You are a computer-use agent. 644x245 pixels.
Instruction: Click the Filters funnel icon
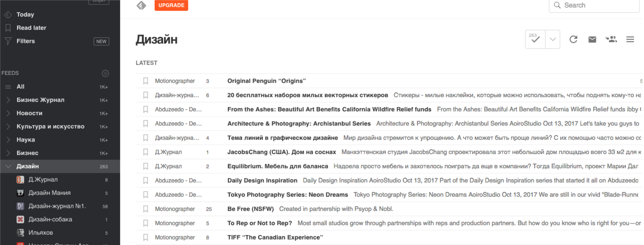pyautogui.click(x=8, y=41)
